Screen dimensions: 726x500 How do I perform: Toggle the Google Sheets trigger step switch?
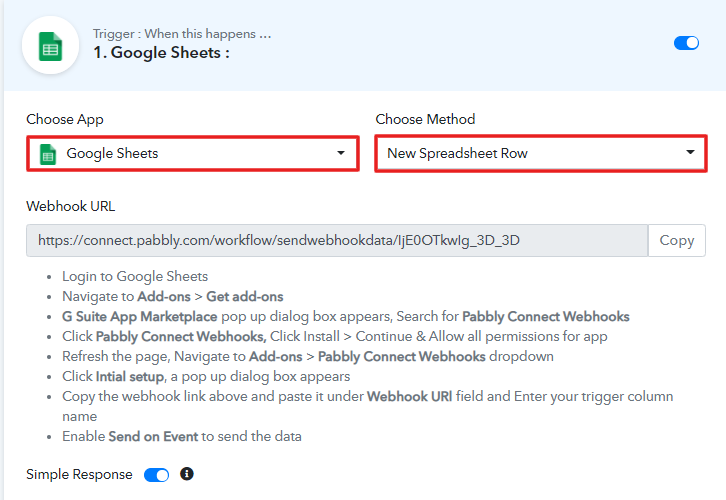(x=686, y=43)
